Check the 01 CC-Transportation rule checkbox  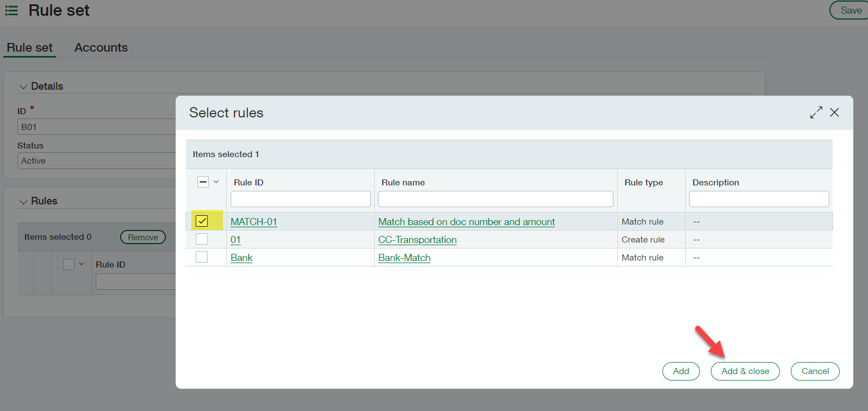click(x=202, y=239)
